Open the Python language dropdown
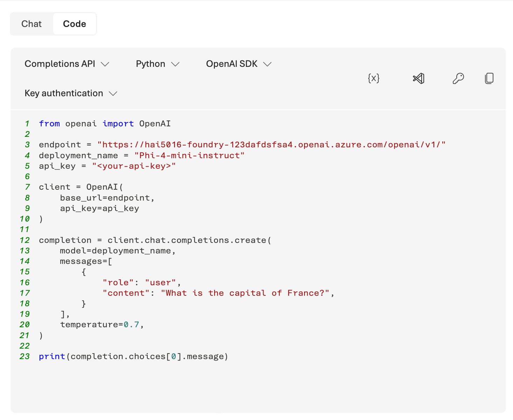Screen dimensions: 513x420 tap(157, 64)
